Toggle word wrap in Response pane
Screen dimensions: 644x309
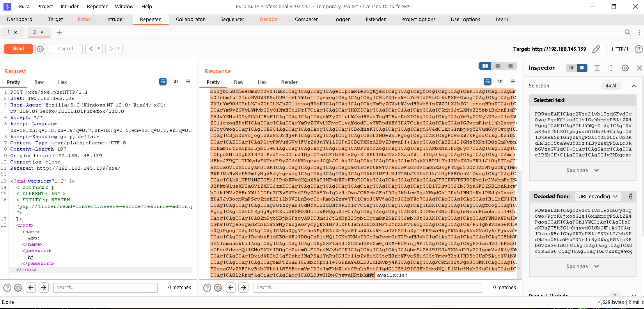point(488,82)
